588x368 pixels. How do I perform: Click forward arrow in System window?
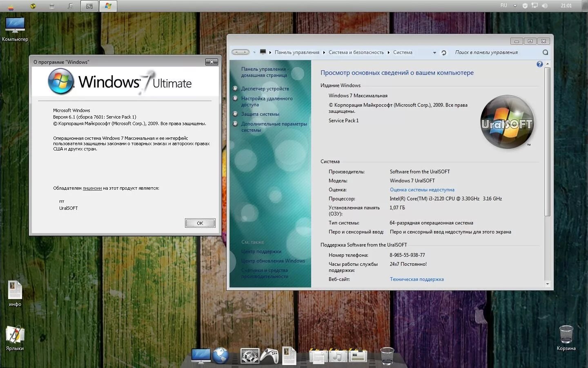click(245, 52)
